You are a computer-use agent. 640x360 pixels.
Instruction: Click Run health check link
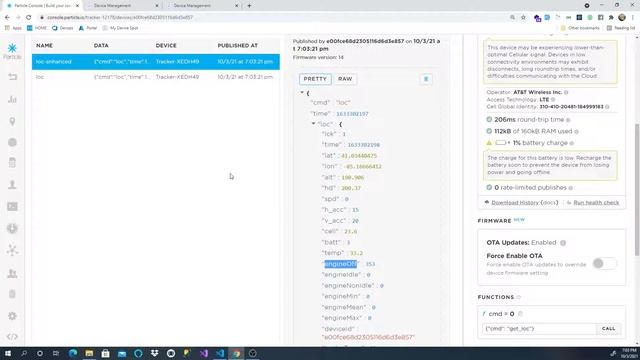[596, 203]
